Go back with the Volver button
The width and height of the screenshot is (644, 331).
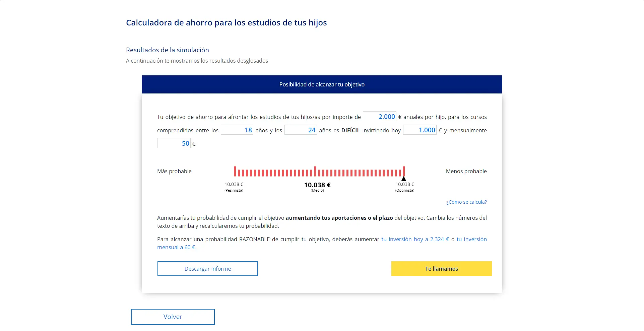tap(173, 317)
